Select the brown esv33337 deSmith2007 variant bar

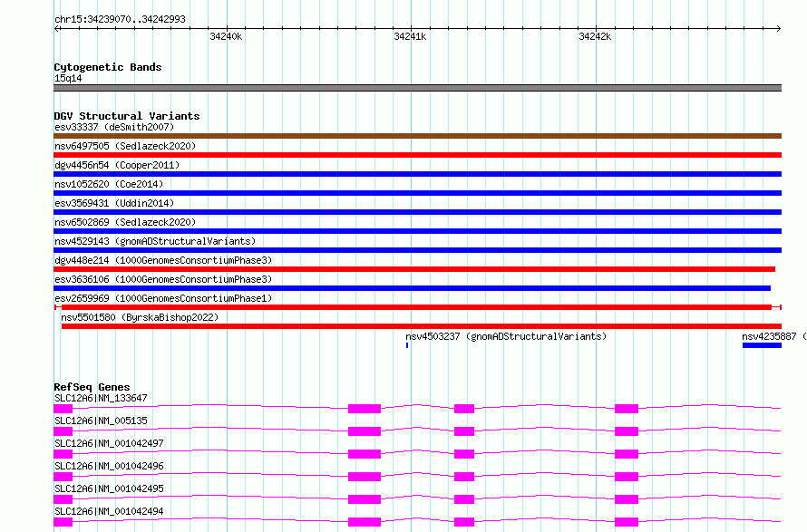pyautogui.click(x=417, y=136)
